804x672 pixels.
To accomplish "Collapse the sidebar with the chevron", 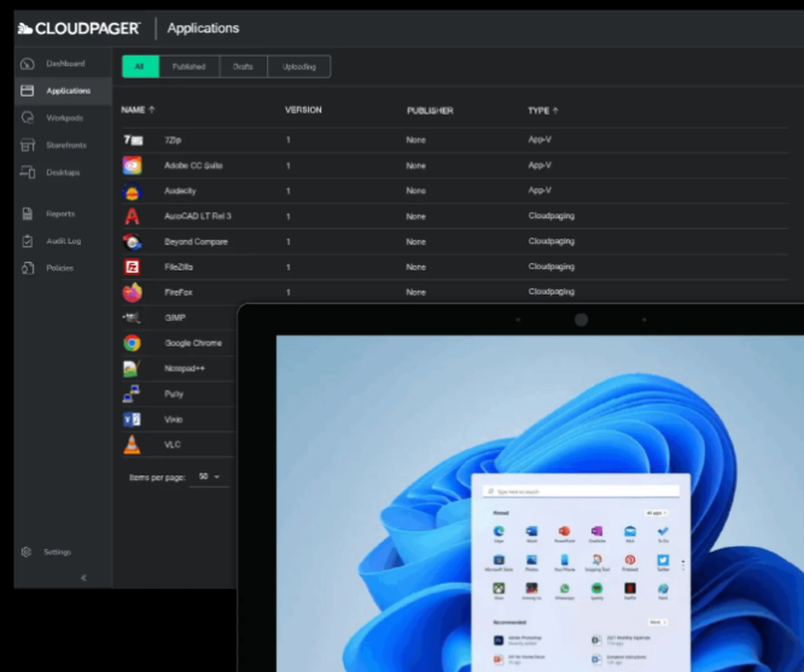I will click(x=84, y=577).
